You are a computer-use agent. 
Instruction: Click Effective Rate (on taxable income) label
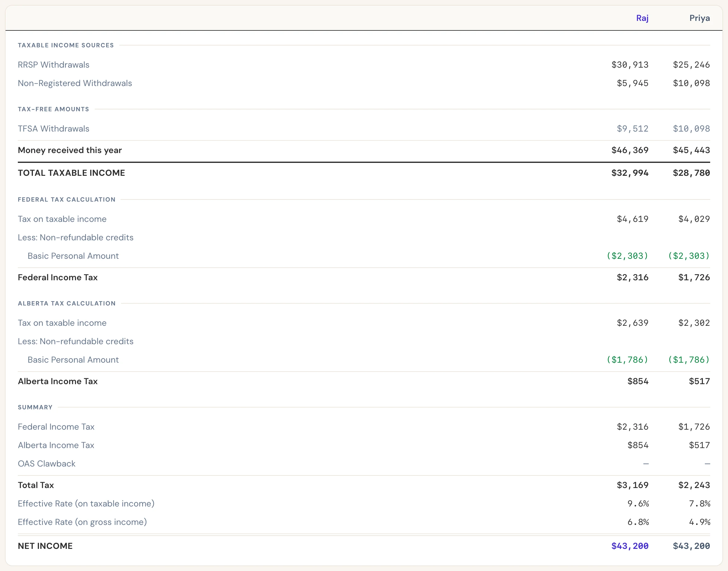click(x=86, y=503)
